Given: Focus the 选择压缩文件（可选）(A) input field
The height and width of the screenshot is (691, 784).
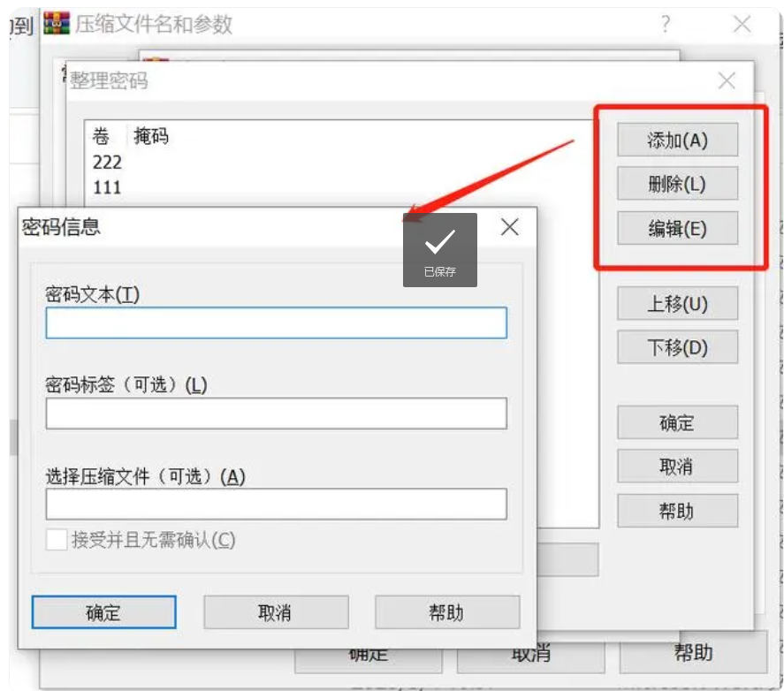Looking at the screenshot, I should coord(276,504).
